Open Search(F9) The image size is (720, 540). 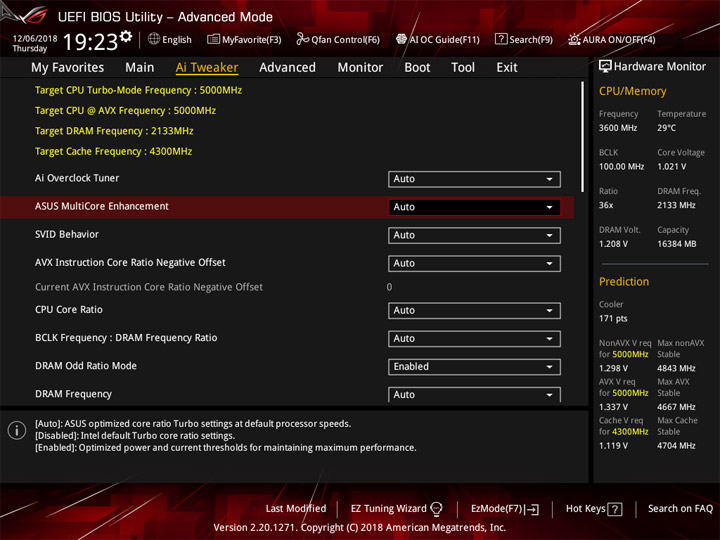point(524,39)
